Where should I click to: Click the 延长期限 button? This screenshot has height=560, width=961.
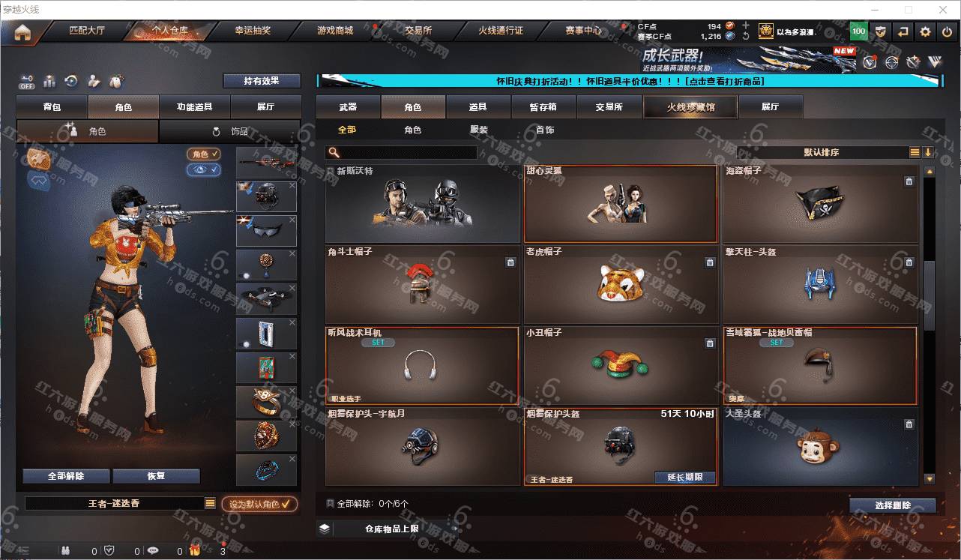685,477
